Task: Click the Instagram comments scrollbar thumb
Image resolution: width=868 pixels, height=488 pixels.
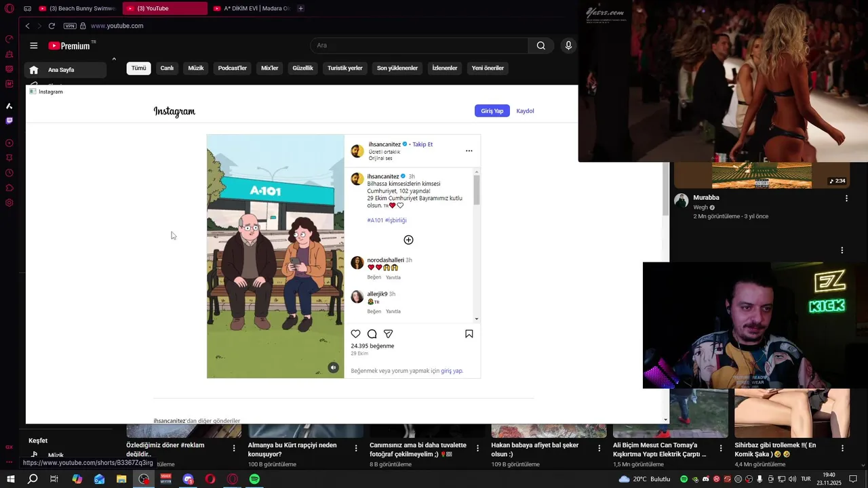Action: (477, 190)
